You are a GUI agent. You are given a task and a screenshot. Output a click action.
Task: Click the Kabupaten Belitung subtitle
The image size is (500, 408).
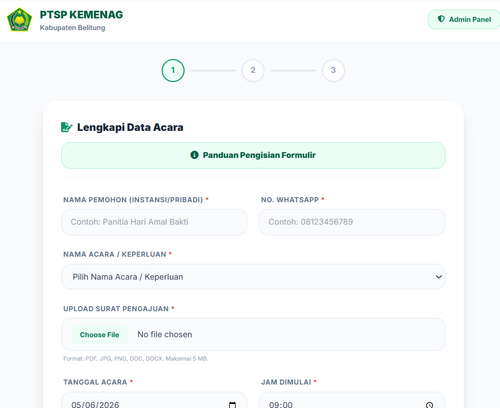(x=72, y=28)
